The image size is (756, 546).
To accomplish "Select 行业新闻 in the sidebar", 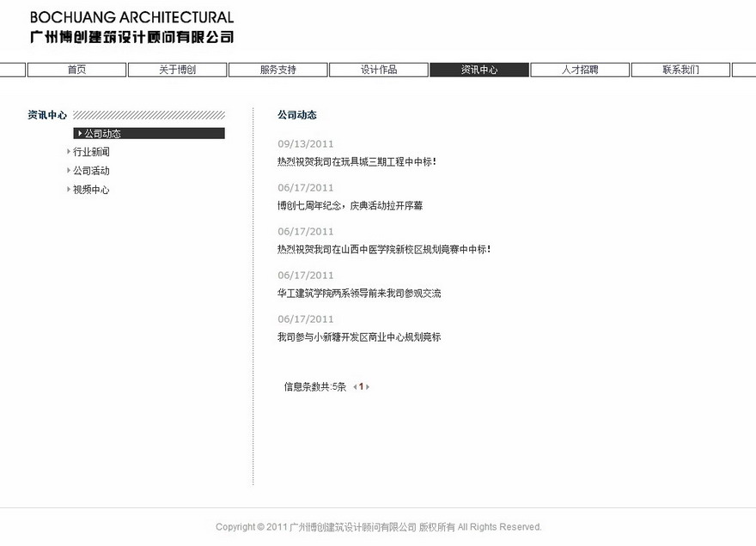I will pos(91,152).
